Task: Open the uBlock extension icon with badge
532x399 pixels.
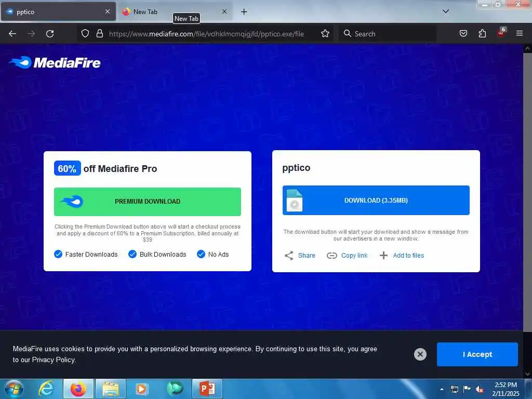Action: click(501, 32)
